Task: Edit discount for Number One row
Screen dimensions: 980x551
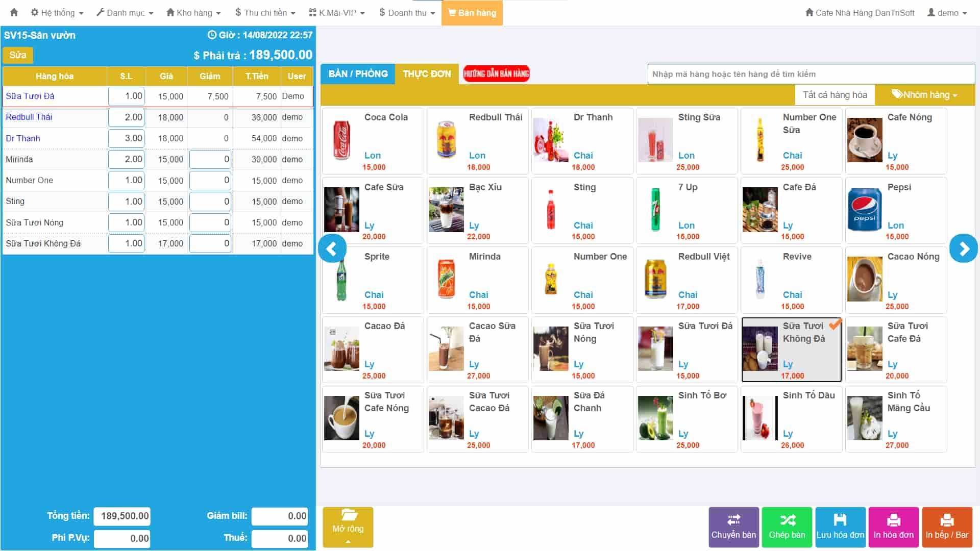Action: [210, 180]
